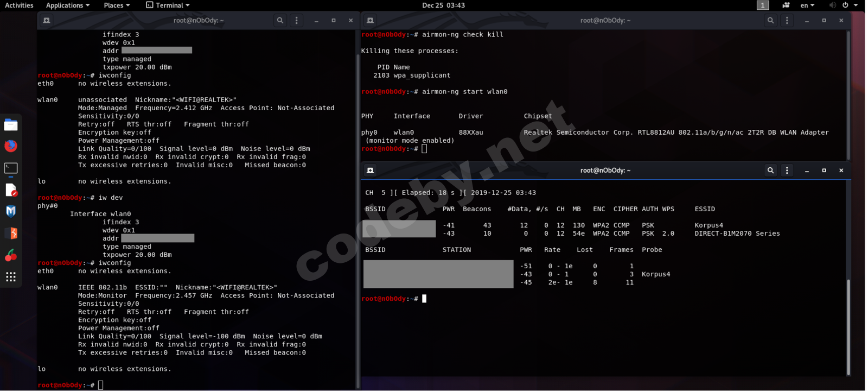Click the 'Frames' column header
Screen dimensions: 868x391
[621, 250]
